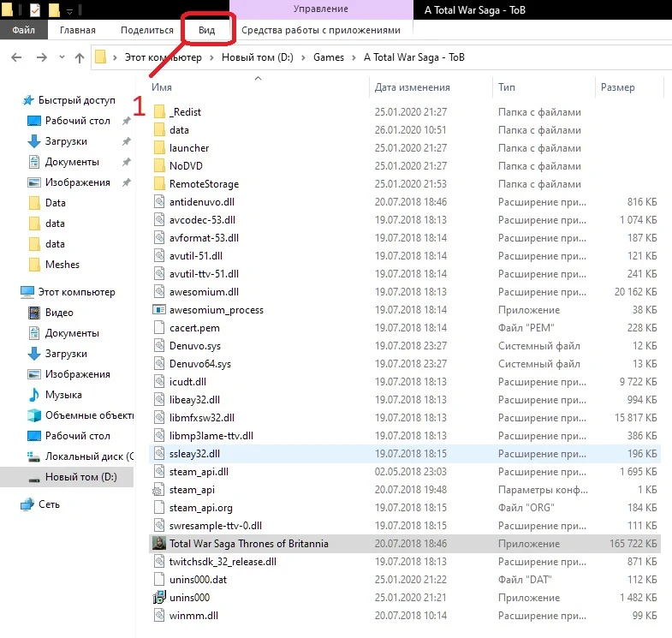This screenshot has width=672, height=638.
Task: Select Total War Saga Thrones of Britannia icon
Action: pos(159,543)
